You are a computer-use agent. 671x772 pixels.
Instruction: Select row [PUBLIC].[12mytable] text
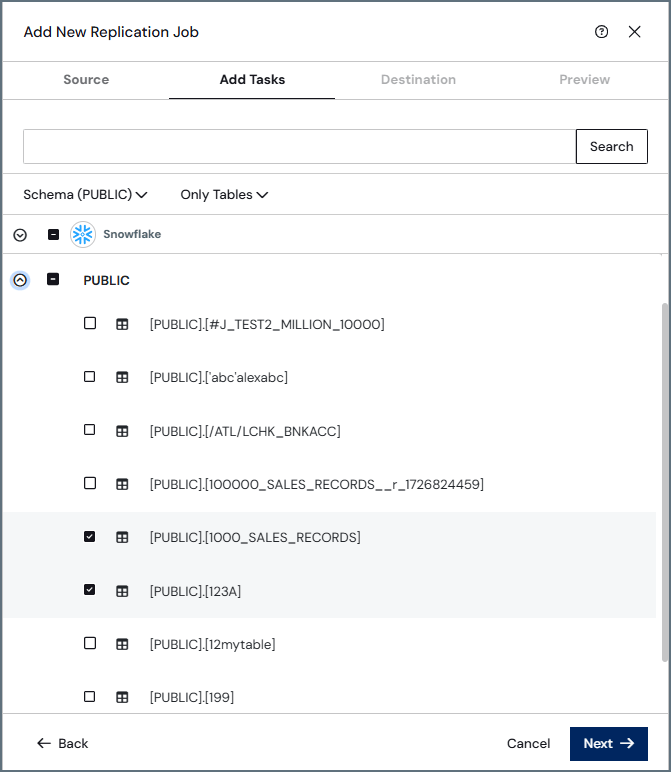(x=213, y=644)
